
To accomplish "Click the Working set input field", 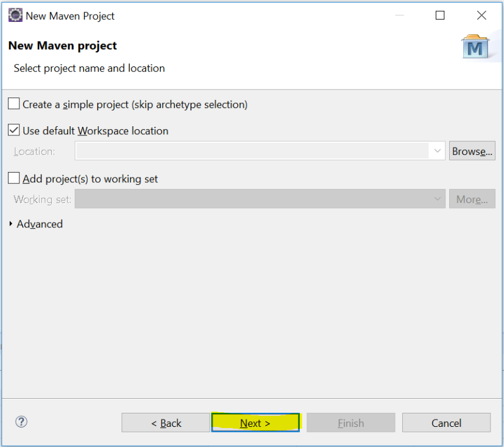I will 244,199.
